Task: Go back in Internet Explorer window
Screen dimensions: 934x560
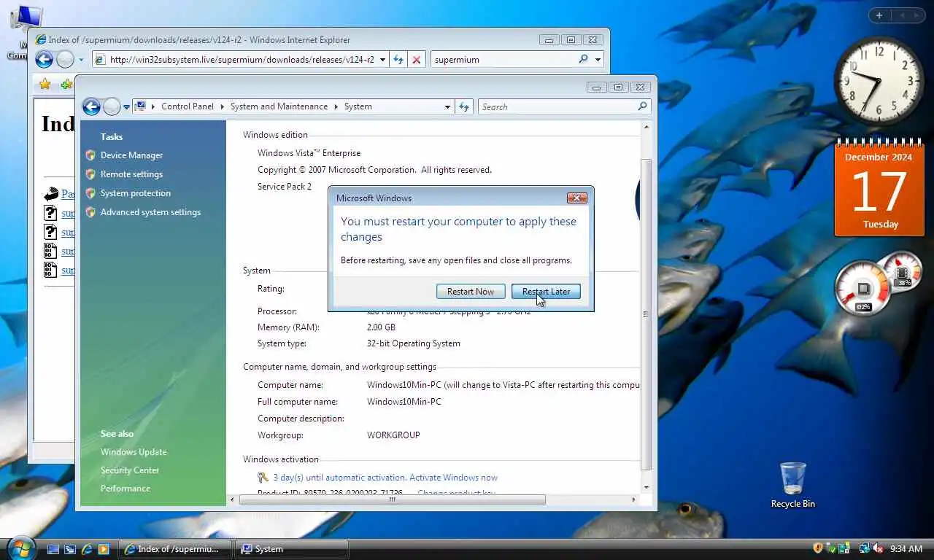Action: click(45, 60)
